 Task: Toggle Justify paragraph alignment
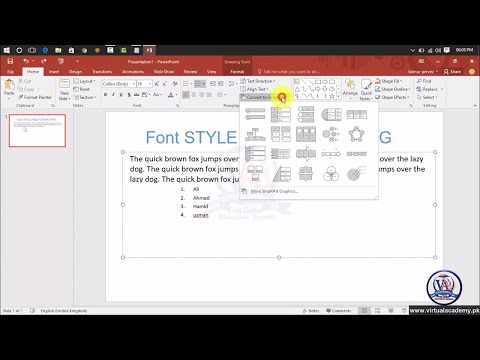coord(209,95)
